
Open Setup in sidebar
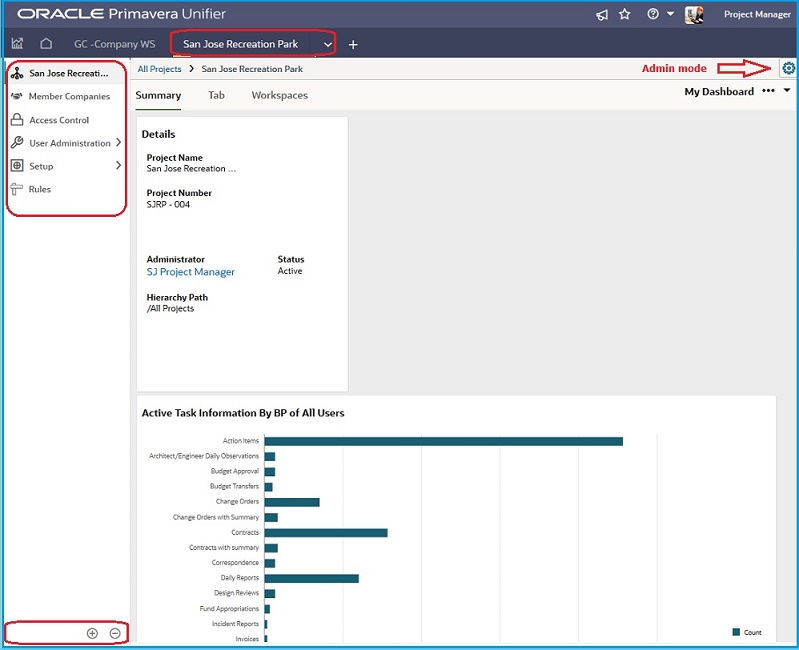click(x=41, y=166)
